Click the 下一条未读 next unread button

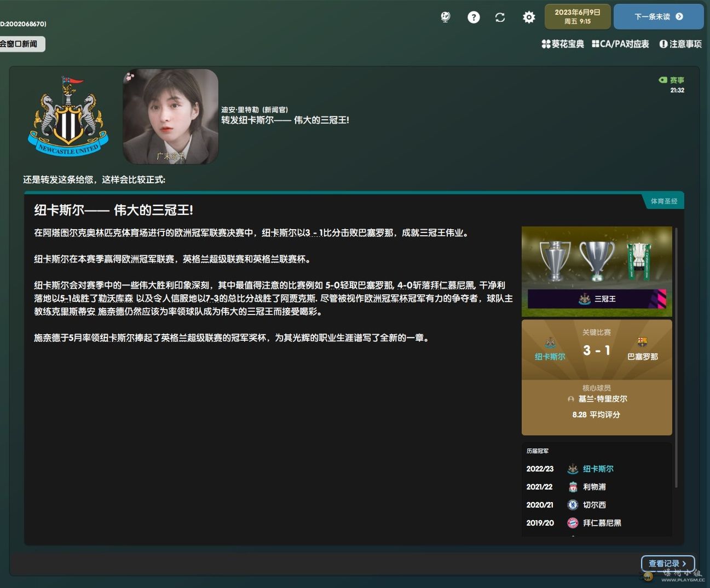click(x=659, y=16)
